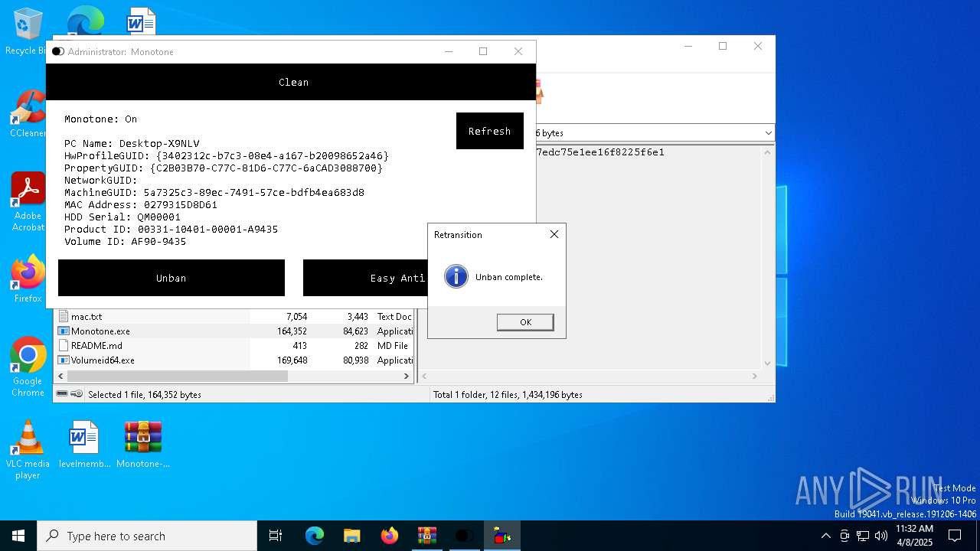Open Microsoft Edge from the taskbar
The width and height of the screenshot is (980, 551).
[315, 536]
